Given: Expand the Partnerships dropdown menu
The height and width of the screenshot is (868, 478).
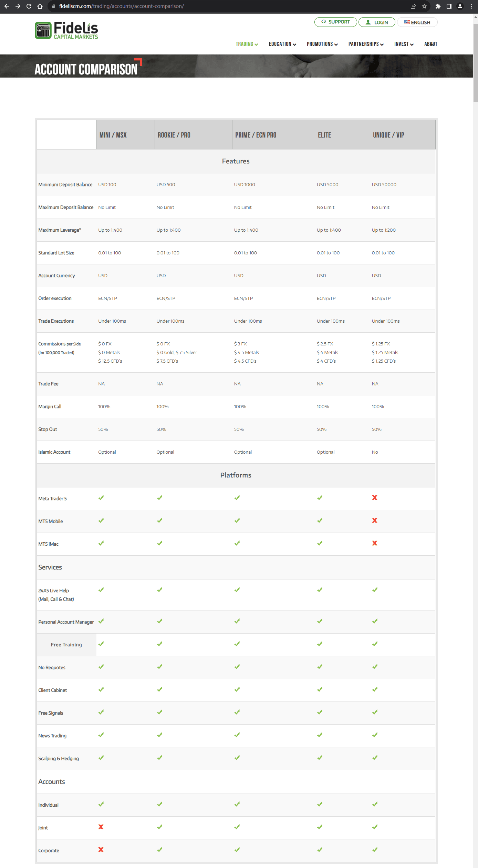Looking at the screenshot, I should tap(366, 44).
